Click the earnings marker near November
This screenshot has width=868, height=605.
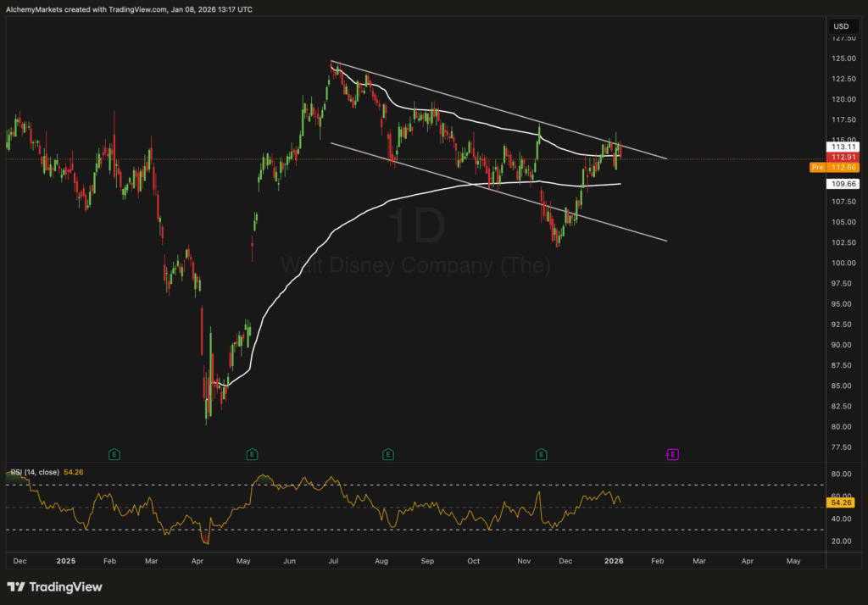tap(541, 455)
